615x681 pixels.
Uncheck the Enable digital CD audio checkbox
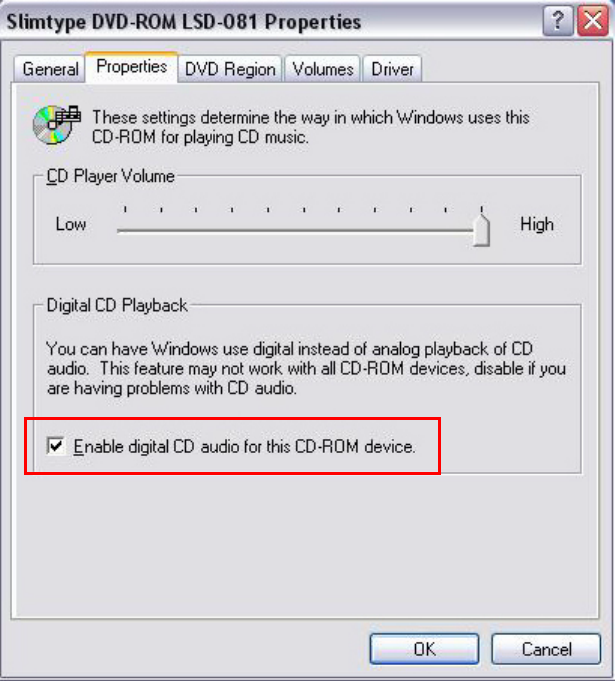pos(56,446)
